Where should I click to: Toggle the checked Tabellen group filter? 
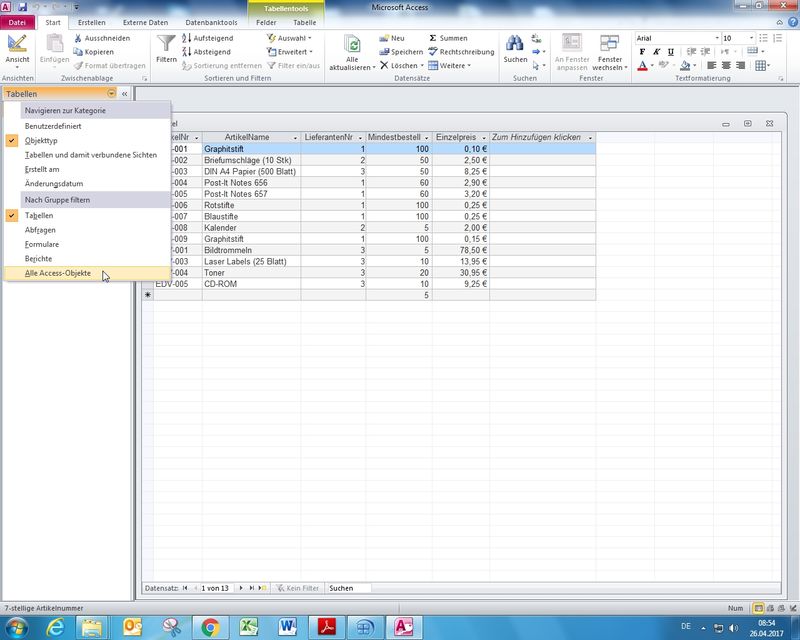pos(39,216)
